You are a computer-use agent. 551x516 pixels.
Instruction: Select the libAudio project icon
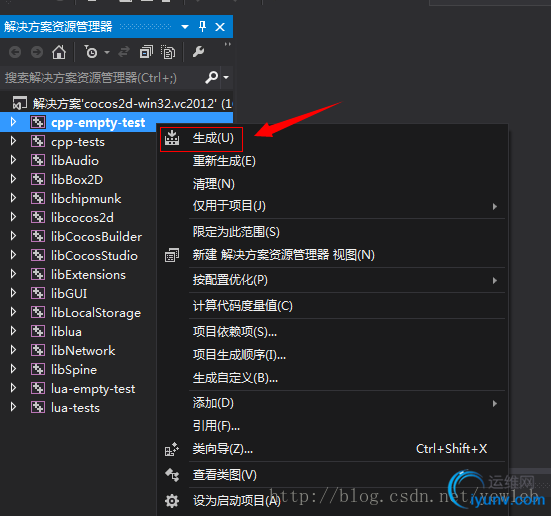38,160
